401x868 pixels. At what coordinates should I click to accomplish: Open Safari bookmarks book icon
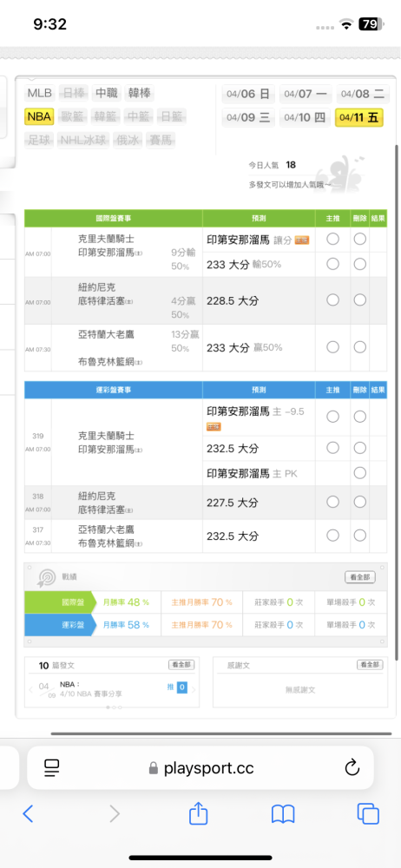tap(282, 814)
